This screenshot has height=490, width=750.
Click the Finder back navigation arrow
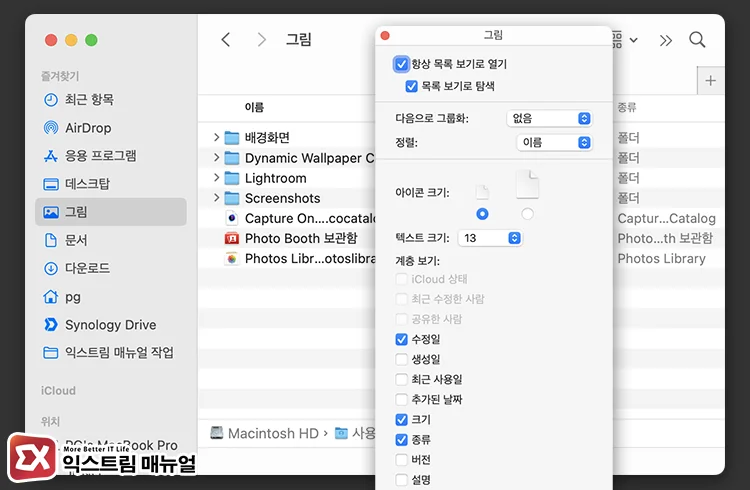point(226,40)
